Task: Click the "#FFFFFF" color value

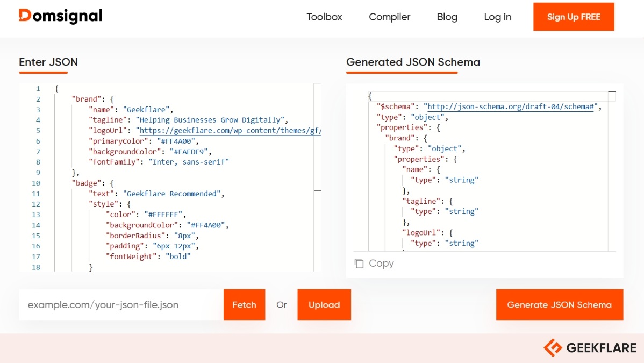Action: (163, 215)
